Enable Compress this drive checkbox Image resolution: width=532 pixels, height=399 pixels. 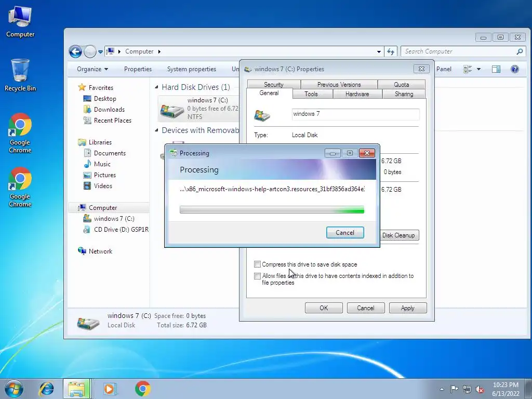tap(257, 264)
